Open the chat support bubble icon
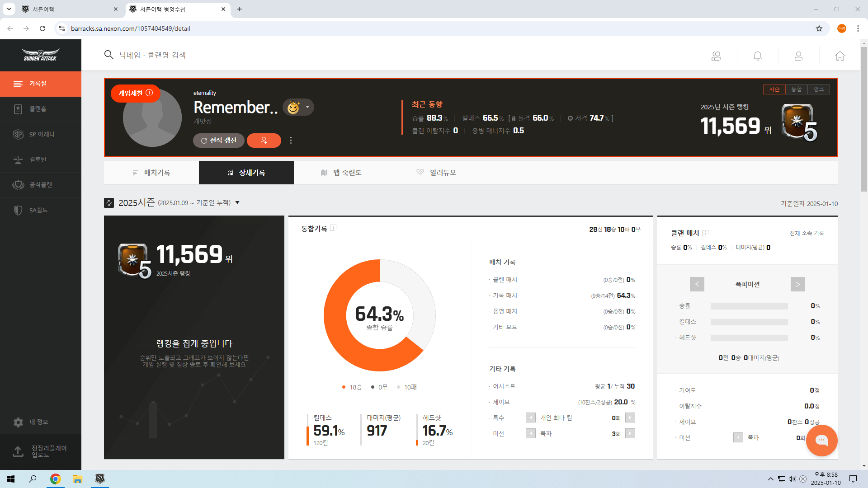 pyautogui.click(x=821, y=441)
